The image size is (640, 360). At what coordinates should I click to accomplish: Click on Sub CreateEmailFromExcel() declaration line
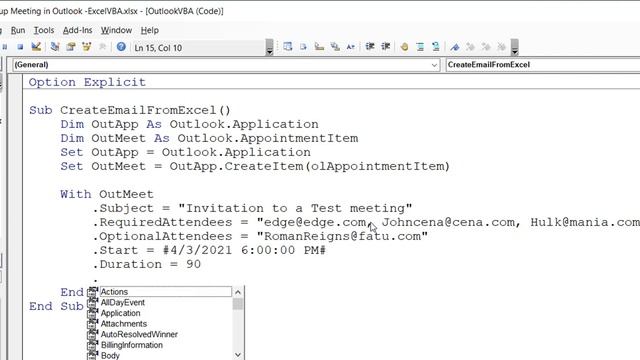click(x=130, y=110)
